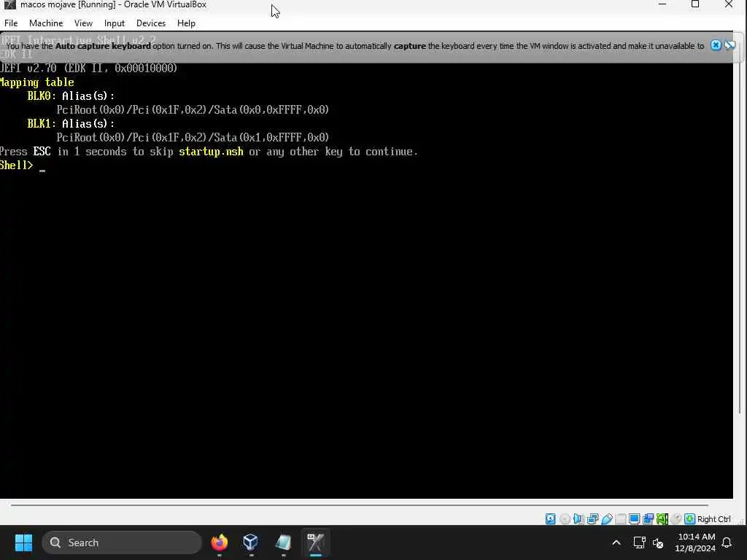Expand the hidden system tray icons
747x560 pixels.
[616, 542]
